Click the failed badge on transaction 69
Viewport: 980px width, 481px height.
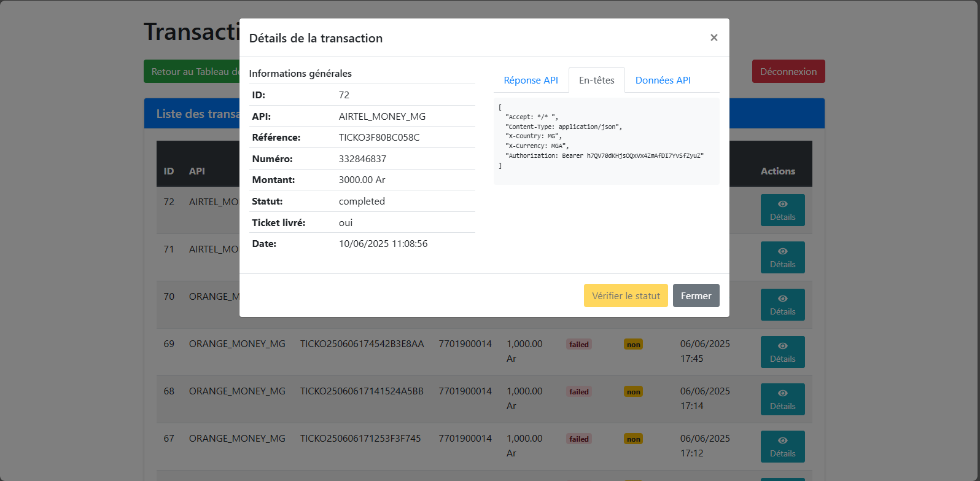[578, 345]
